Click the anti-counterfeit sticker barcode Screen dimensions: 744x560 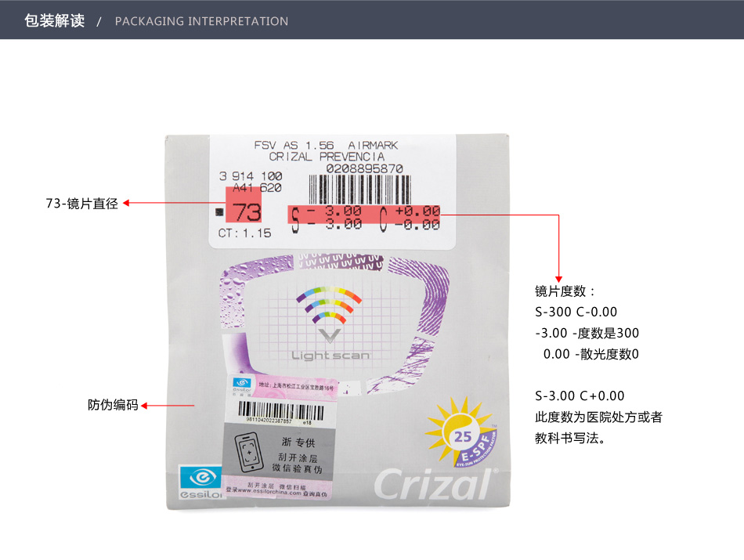tap(281, 410)
